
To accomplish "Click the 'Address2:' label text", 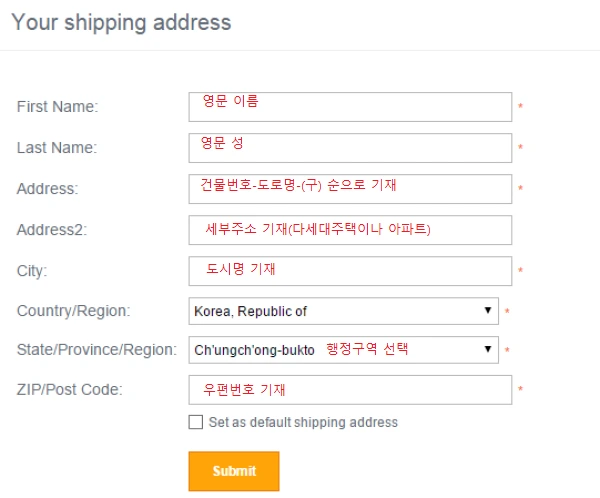I will (x=52, y=230).
